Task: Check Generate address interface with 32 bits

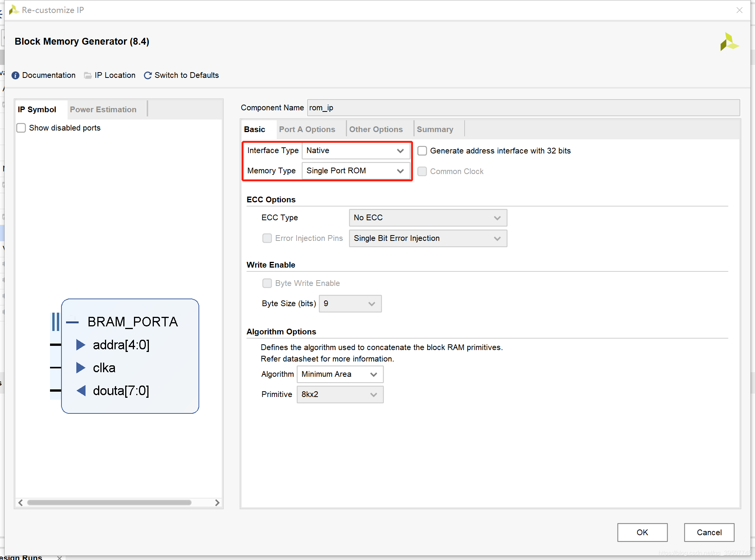Action: [422, 151]
